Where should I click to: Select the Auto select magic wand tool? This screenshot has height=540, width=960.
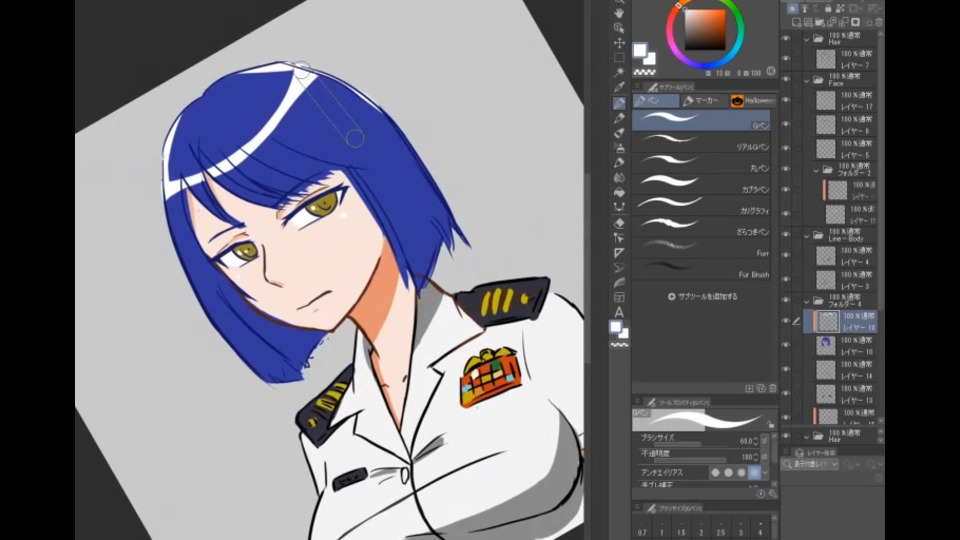(619, 72)
